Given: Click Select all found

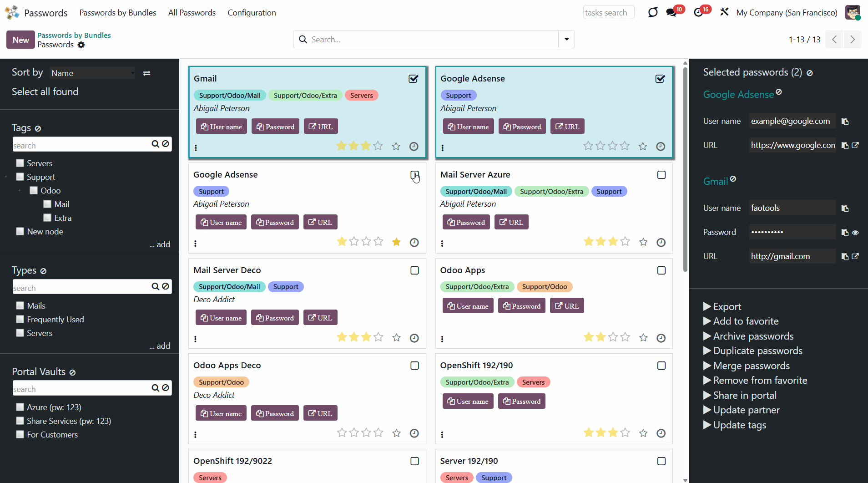Looking at the screenshot, I should pos(45,92).
